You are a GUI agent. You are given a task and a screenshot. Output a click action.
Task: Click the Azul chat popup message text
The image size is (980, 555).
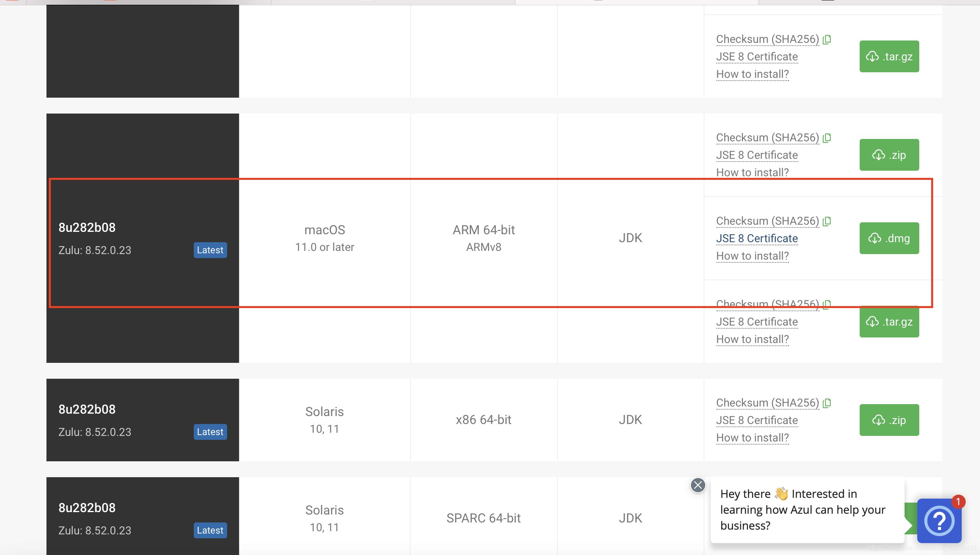click(x=803, y=510)
